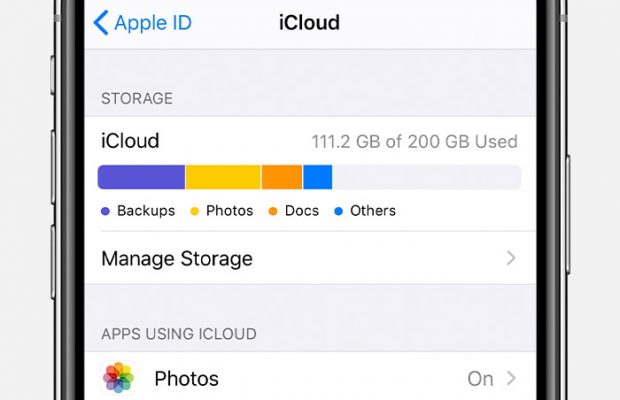Tap the iCloud storage label

click(130, 141)
